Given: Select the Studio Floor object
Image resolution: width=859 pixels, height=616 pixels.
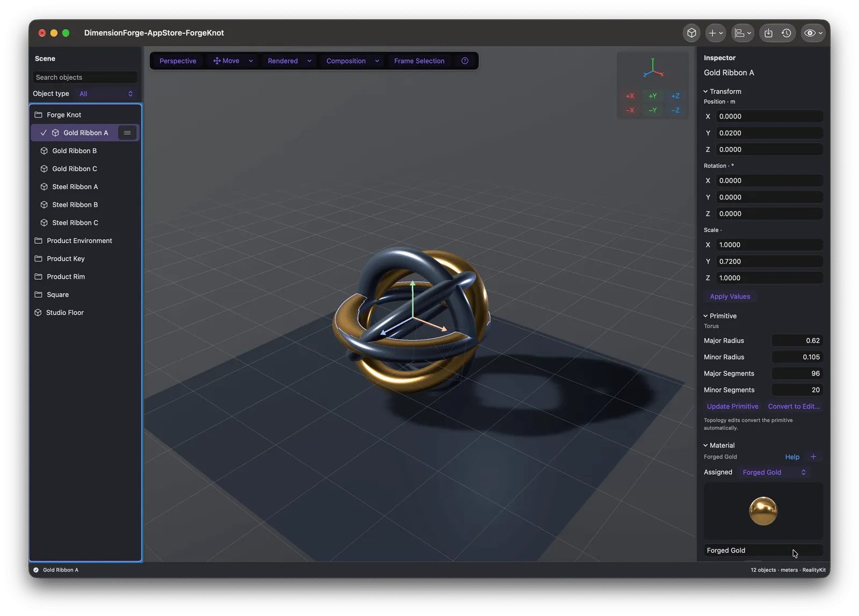Looking at the screenshot, I should coord(85,313).
